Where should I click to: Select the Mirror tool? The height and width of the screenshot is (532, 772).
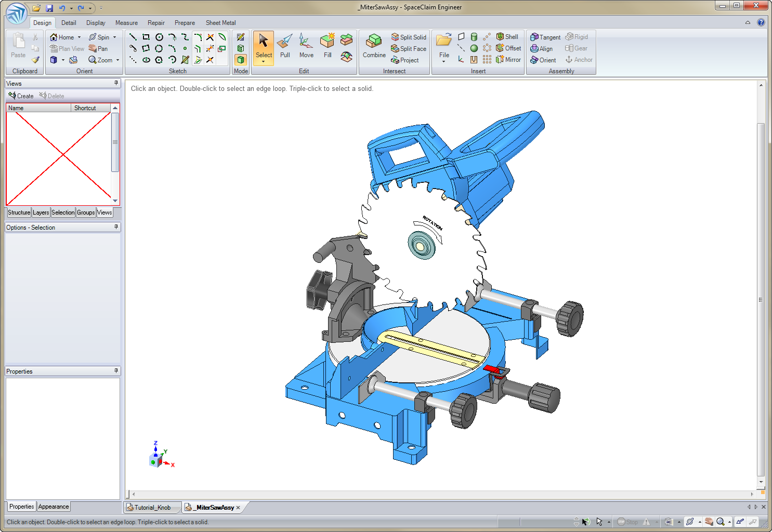[x=508, y=60]
